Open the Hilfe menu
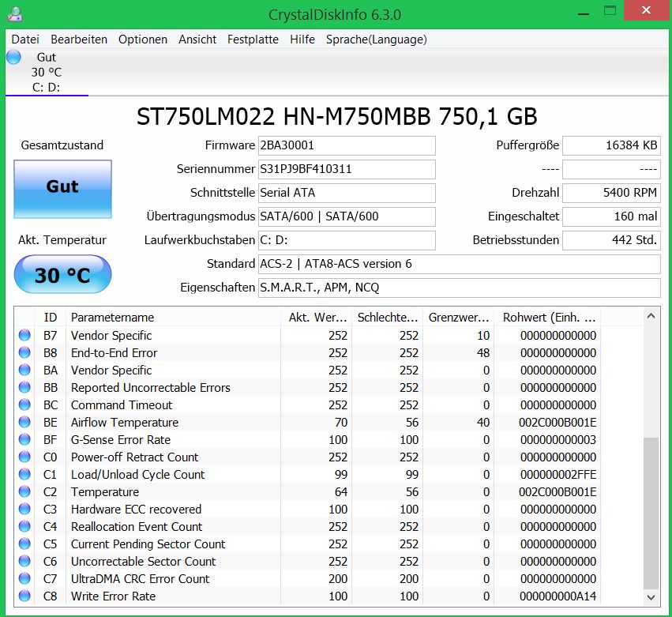 coord(302,40)
